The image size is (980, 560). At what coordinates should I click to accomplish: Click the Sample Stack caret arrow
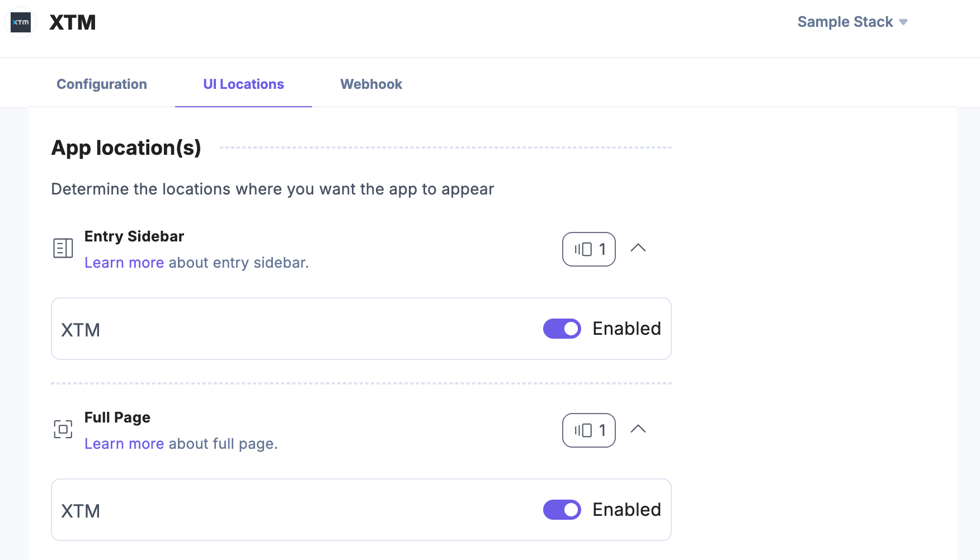(x=903, y=22)
